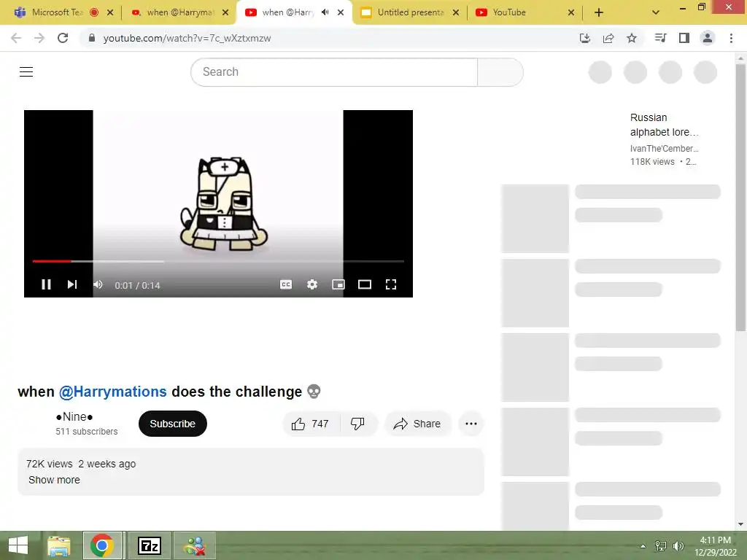
Task: Open more actions three-dot menu
Action: click(x=471, y=424)
